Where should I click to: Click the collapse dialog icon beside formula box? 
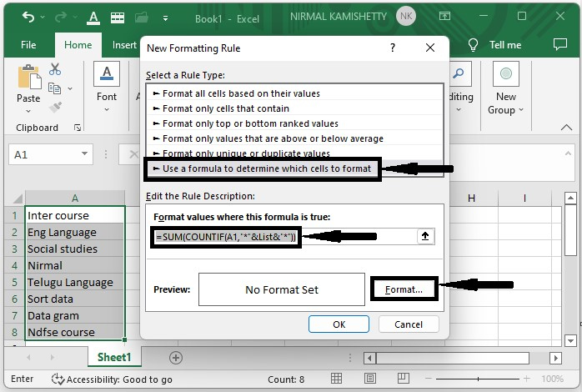coord(424,237)
